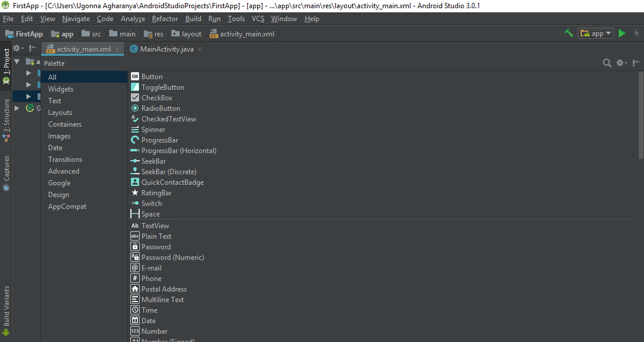Open the Build menu
644x342 pixels.
(x=193, y=19)
